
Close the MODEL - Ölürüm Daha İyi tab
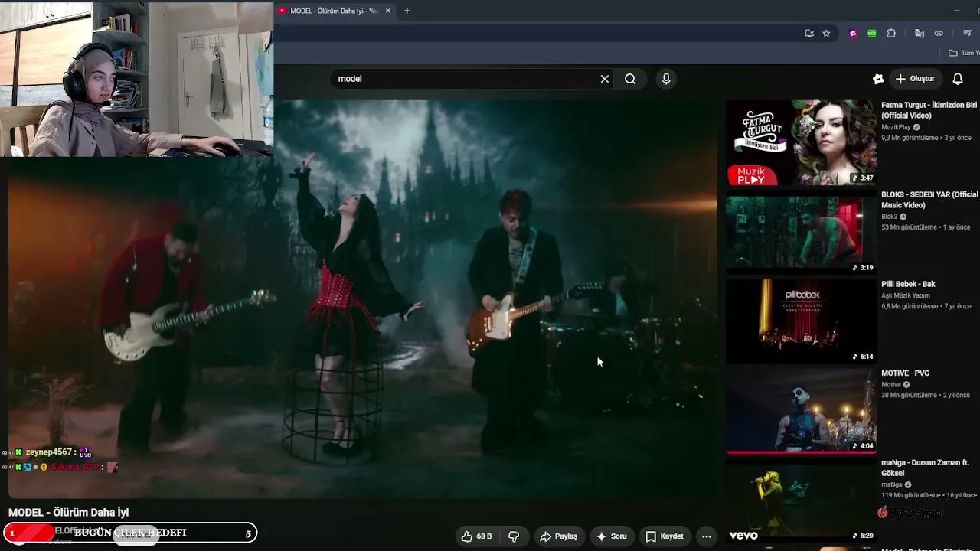[388, 11]
